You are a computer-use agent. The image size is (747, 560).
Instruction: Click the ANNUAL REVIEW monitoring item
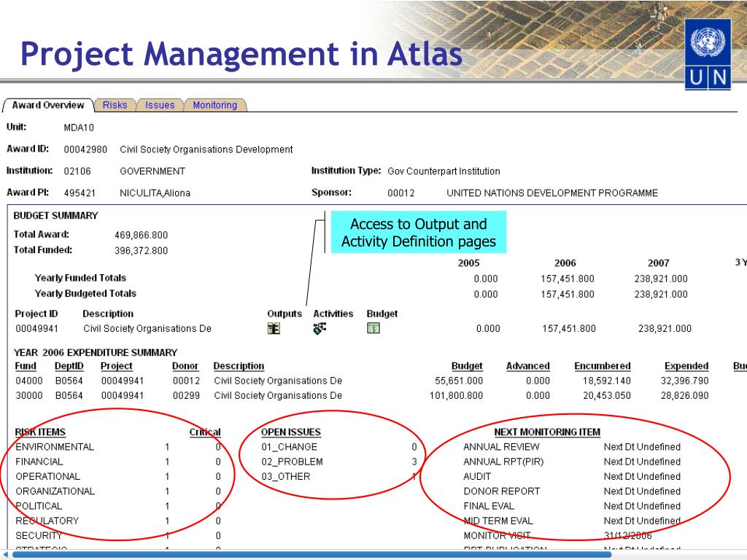[x=501, y=447]
